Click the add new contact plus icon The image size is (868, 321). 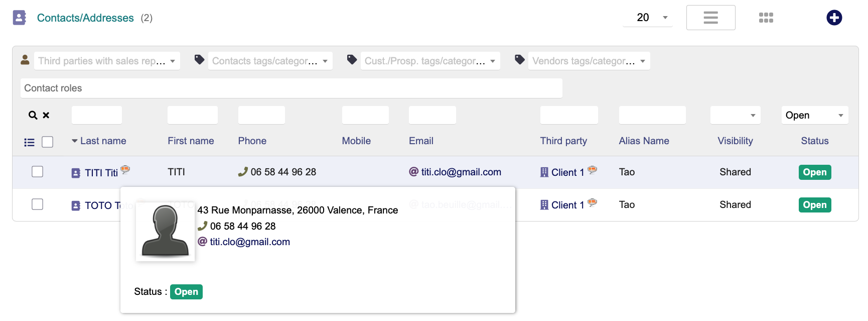coord(834,18)
